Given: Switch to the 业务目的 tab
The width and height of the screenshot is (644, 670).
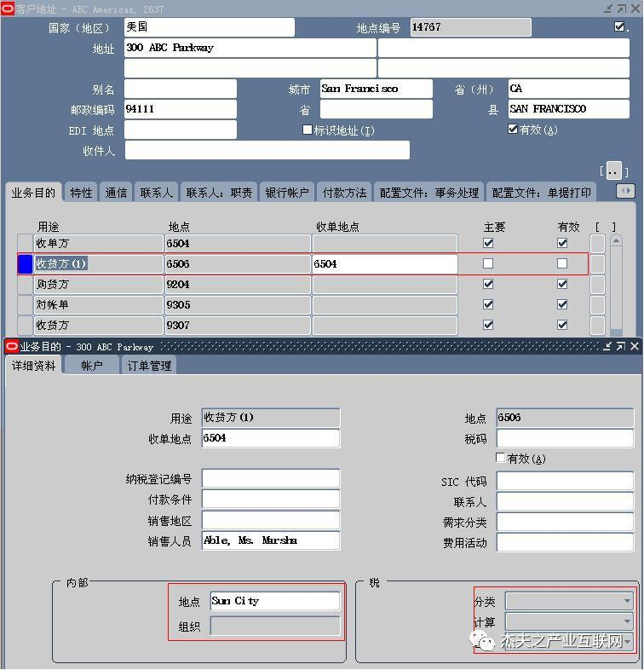Looking at the screenshot, I should click(33, 193).
